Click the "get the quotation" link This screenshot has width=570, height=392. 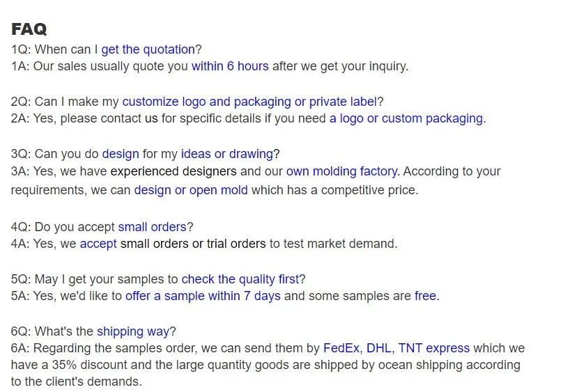point(148,49)
